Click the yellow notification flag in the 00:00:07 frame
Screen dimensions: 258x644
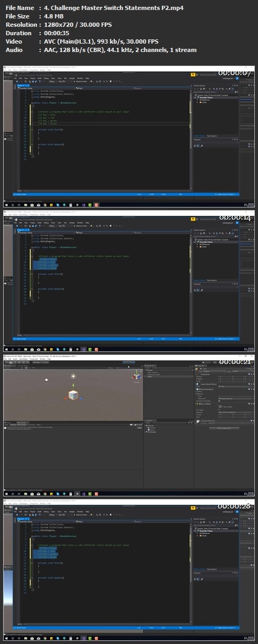tap(193, 75)
